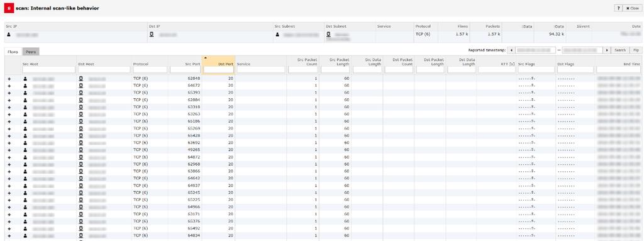Image resolution: width=644 pixels, height=241 pixels.
Task: Click the Dst Subnet host icon
Action: click(x=328, y=35)
